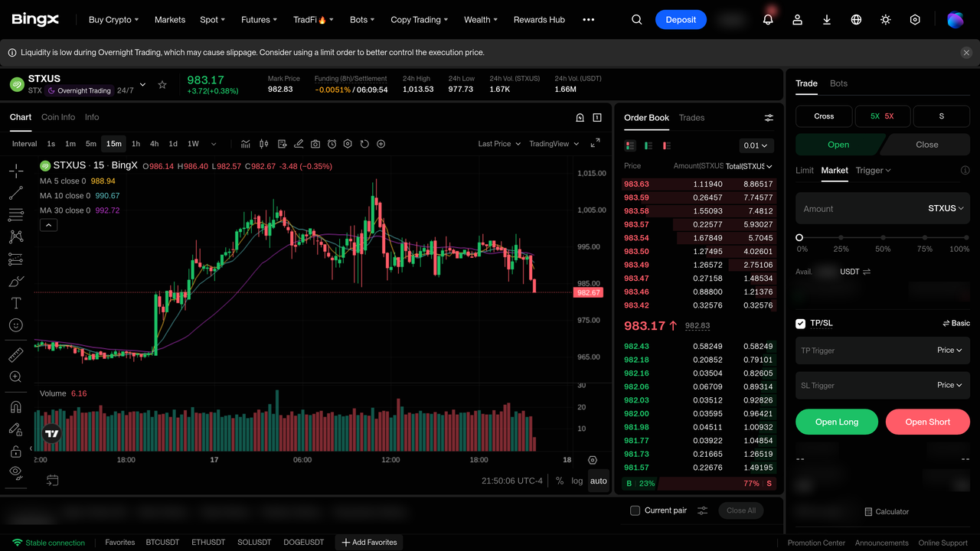Switch theme using the sun icon
This screenshot has height=551, width=980.
[886, 20]
